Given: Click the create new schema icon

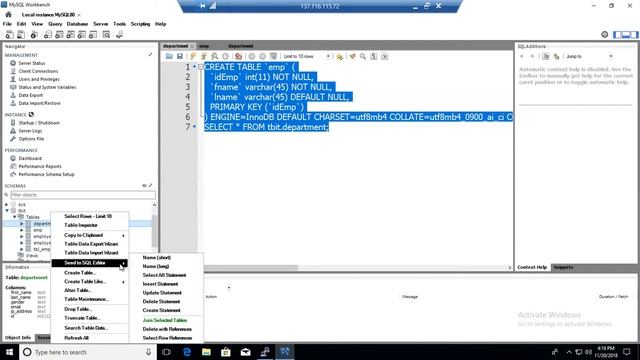Looking at the screenshot, I should (48, 35).
